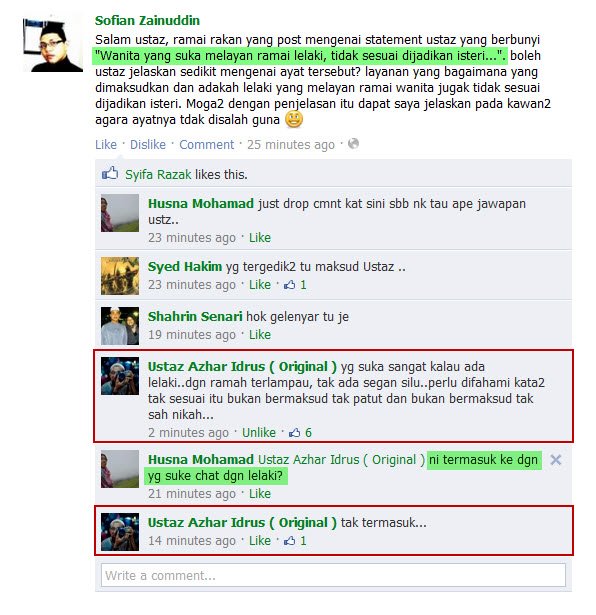This screenshot has height=615, width=596.
Task: Like Shahrin Senari's comment
Action: click(260, 335)
